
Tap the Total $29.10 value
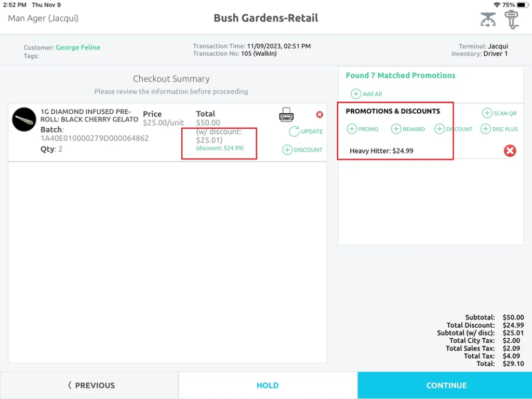(513, 364)
